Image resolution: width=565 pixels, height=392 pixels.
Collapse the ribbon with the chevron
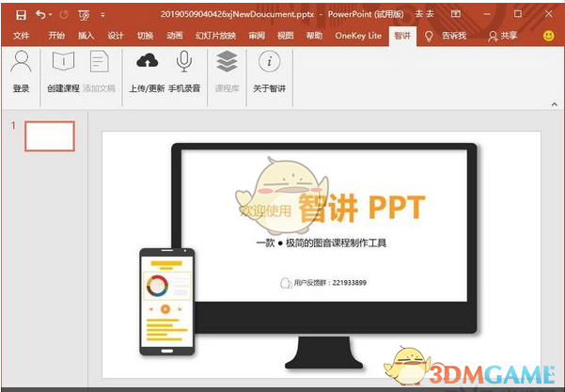click(555, 104)
